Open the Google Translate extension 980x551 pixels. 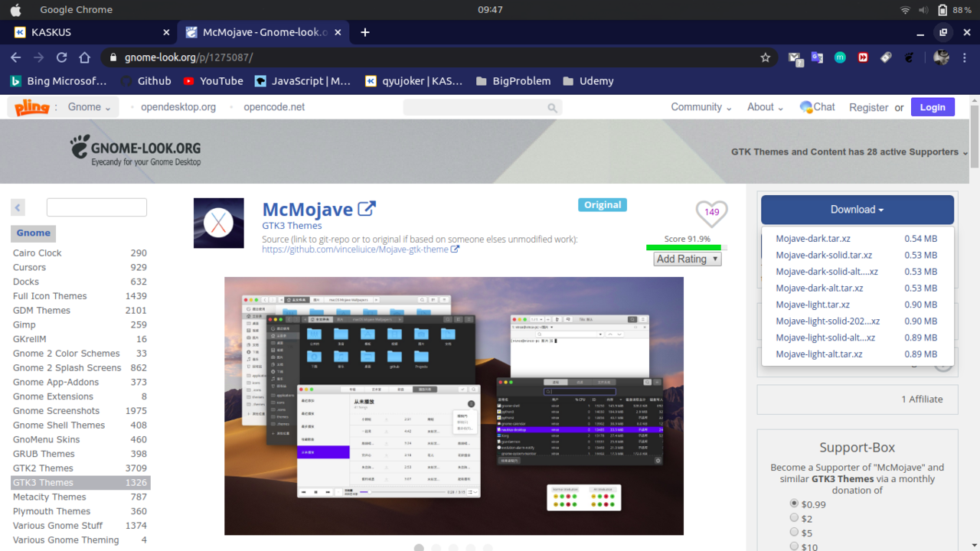click(x=817, y=57)
